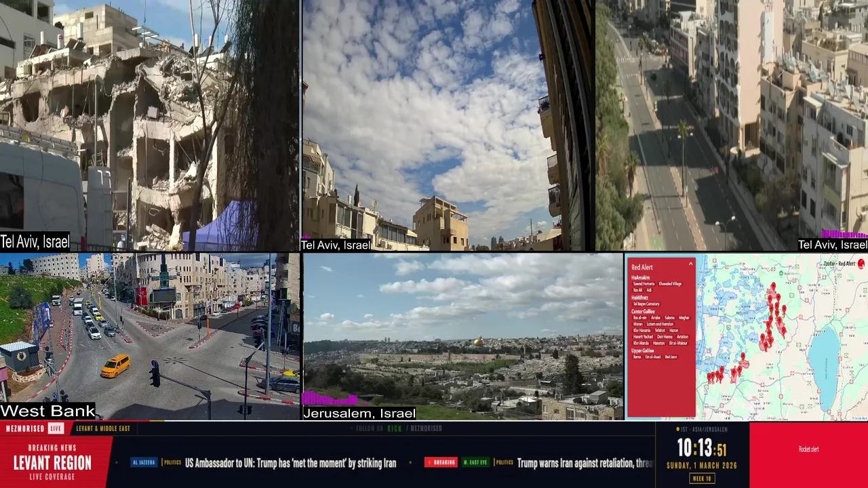Click the red Rocket alert panel
The width and height of the screenshot is (868, 488).
(808, 455)
